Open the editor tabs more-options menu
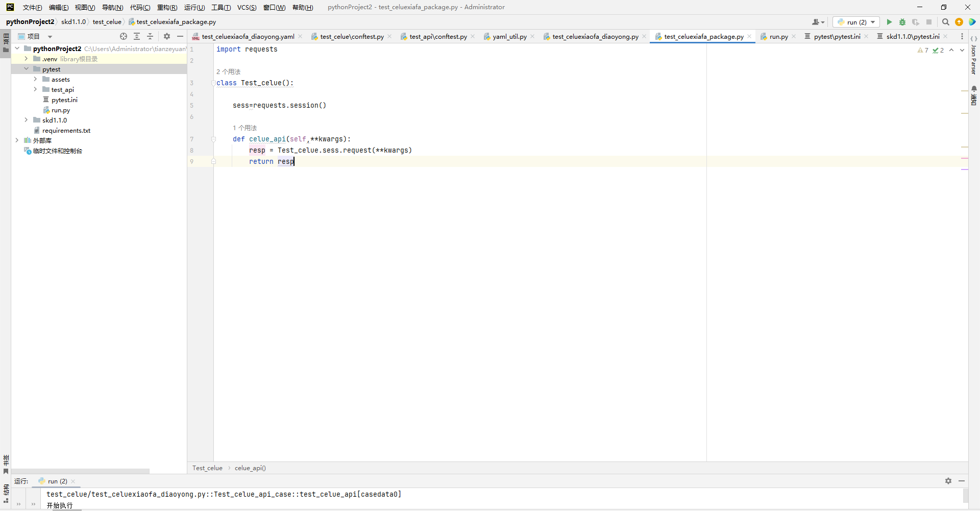 tap(962, 36)
